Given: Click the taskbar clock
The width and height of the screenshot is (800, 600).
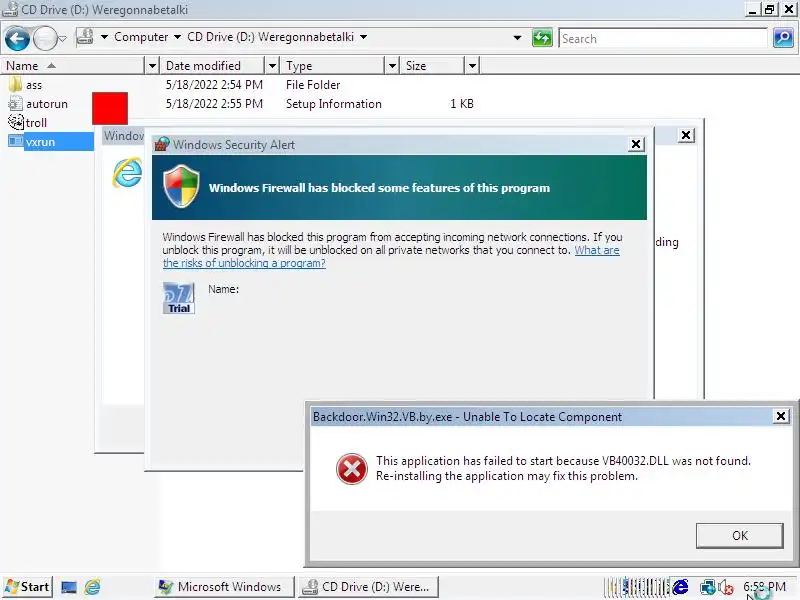Looking at the screenshot, I should [764, 587].
